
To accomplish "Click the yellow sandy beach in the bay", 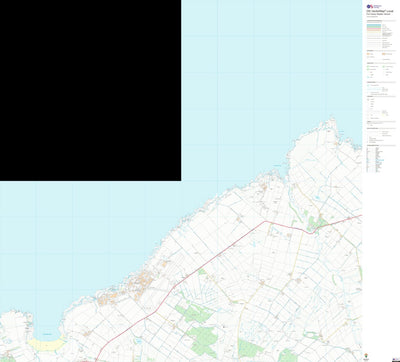I will click(x=46, y=344).
